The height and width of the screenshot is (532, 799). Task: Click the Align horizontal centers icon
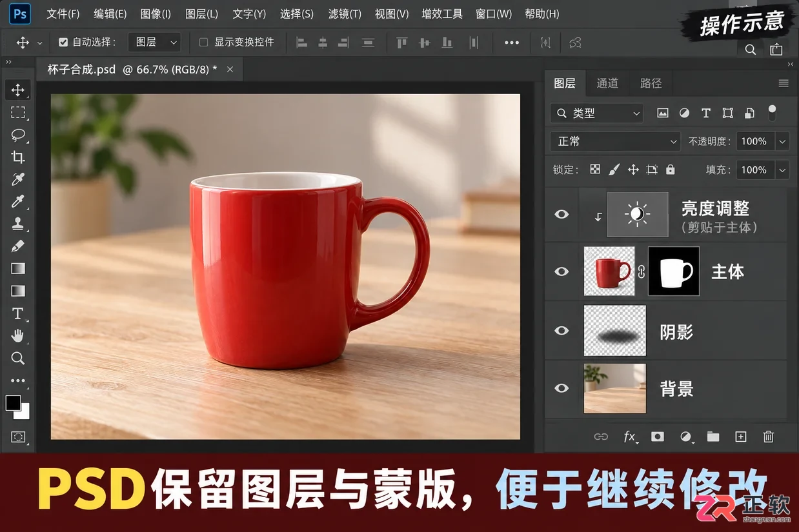[323, 43]
